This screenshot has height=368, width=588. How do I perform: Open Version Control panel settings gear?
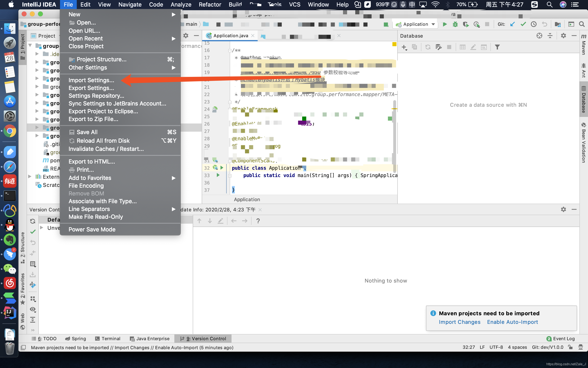[563, 209]
